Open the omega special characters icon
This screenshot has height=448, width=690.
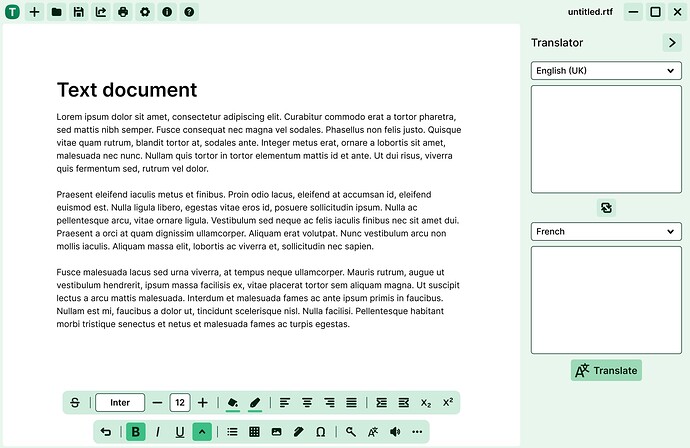[320, 432]
